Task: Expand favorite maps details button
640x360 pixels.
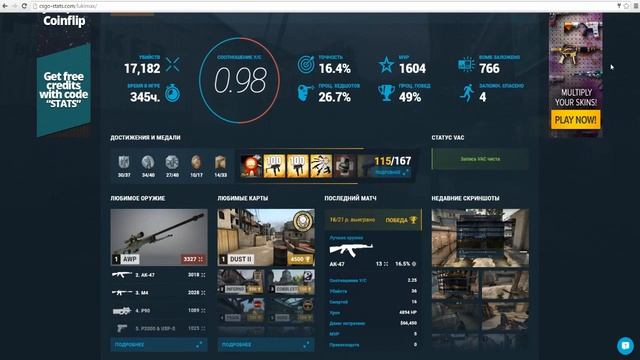Action: click(x=266, y=344)
